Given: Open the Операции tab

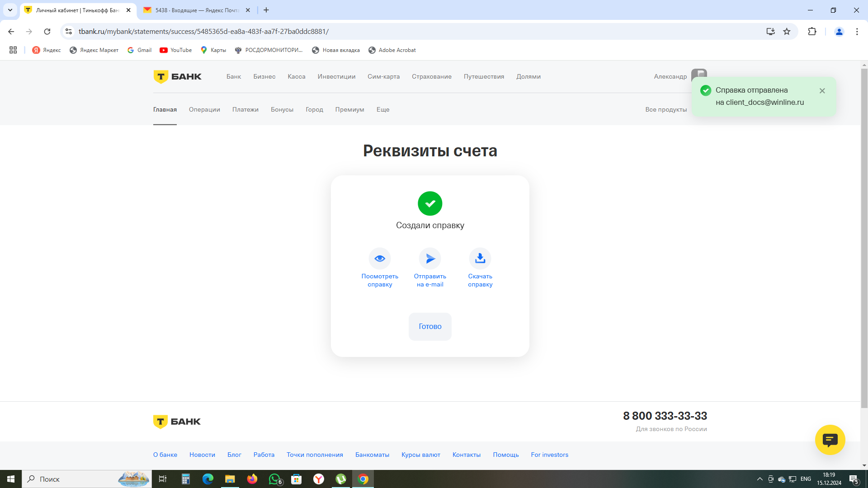Looking at the screenshot, I should (x=204, y=110).
